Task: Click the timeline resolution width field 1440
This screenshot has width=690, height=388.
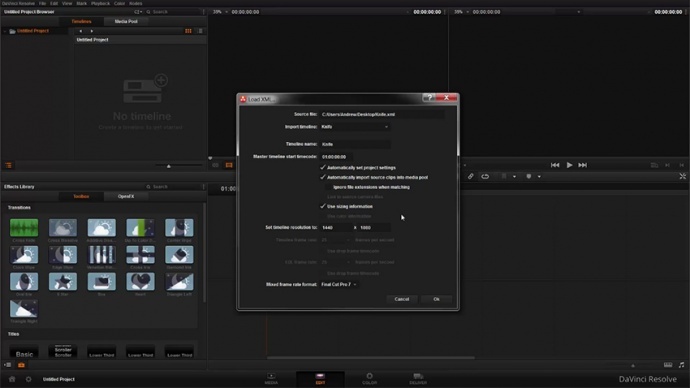Action: (x=336, y=227)
